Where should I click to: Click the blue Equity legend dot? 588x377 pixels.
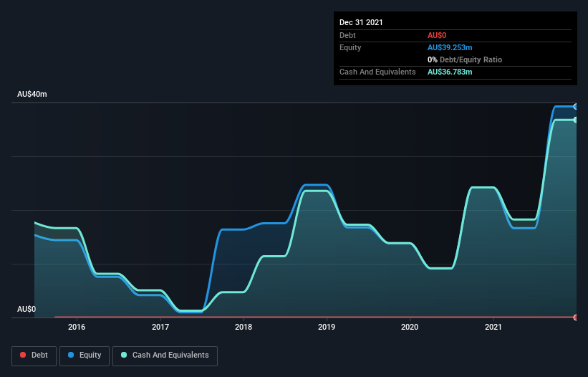[x=71, y=355]
